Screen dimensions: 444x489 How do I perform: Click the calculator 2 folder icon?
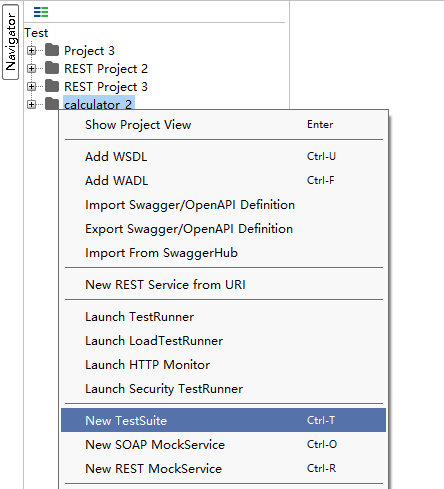pos(52,103)
